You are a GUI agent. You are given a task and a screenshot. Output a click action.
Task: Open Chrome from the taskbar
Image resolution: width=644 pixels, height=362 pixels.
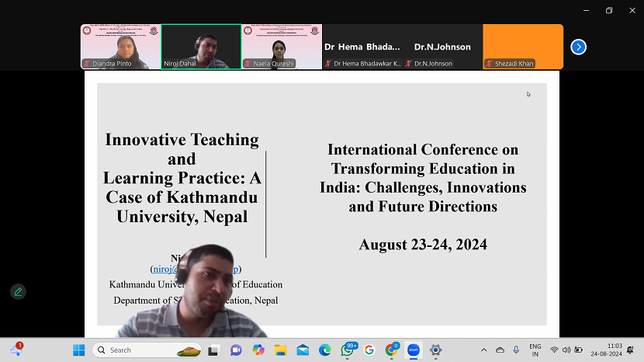coord(391,350)
